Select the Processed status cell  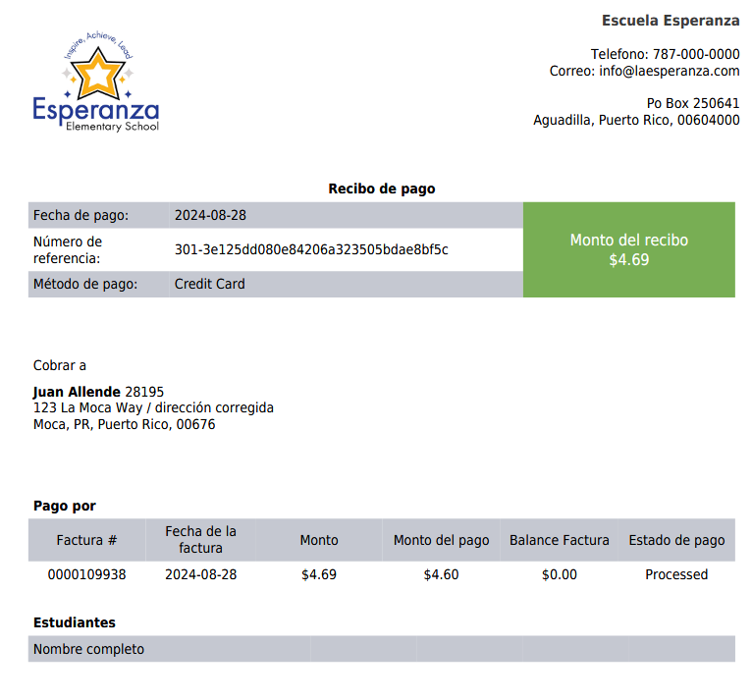click(676, 575)
